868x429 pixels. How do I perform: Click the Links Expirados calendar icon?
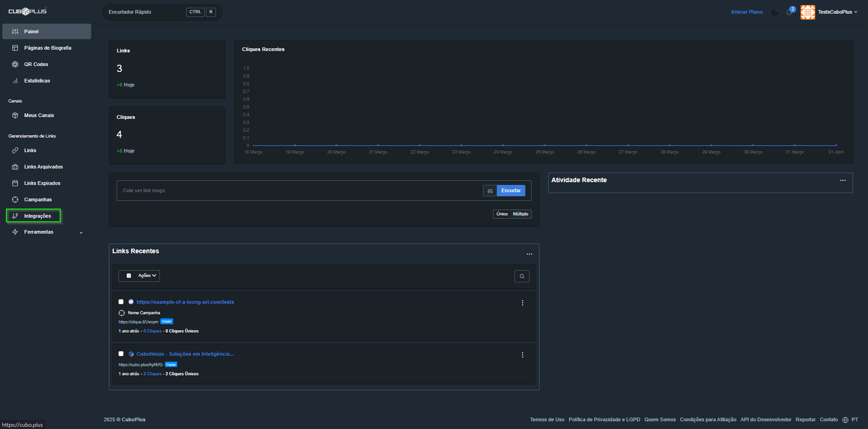15,183
